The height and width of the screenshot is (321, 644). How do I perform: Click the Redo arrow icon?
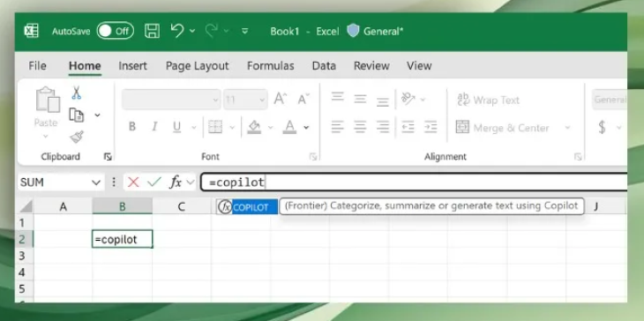tap(211, 31)
